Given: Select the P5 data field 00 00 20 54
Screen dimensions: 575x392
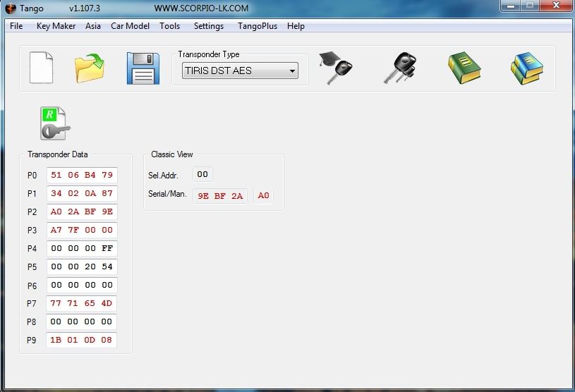Looking at the screenshot, I should (x=82, y=267).
